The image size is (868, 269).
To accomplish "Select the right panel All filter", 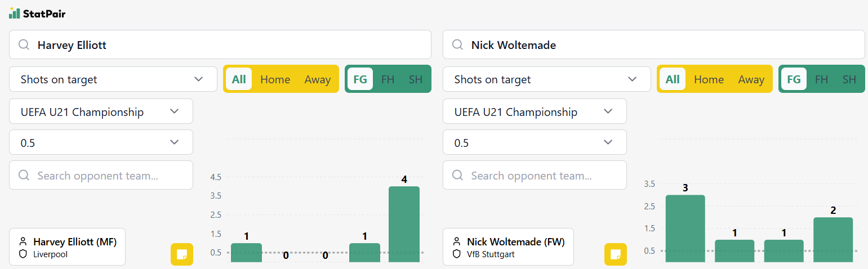I will pos(673,79).
